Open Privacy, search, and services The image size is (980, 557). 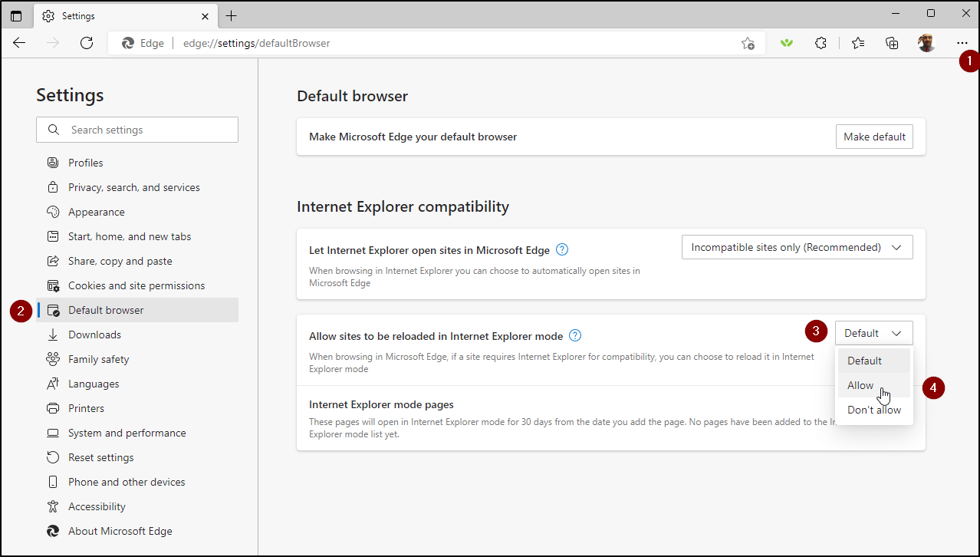click(137, 187)
